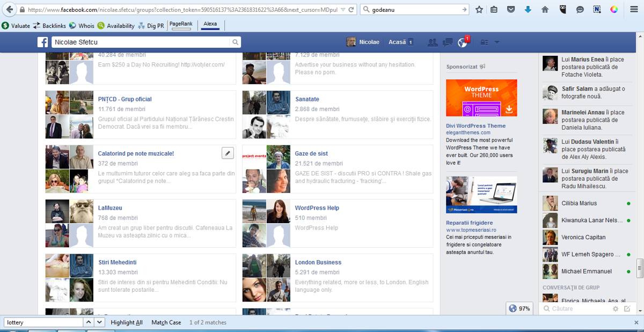Click the Alexa rank indicator
644x332 pixels.
(210, 26)
